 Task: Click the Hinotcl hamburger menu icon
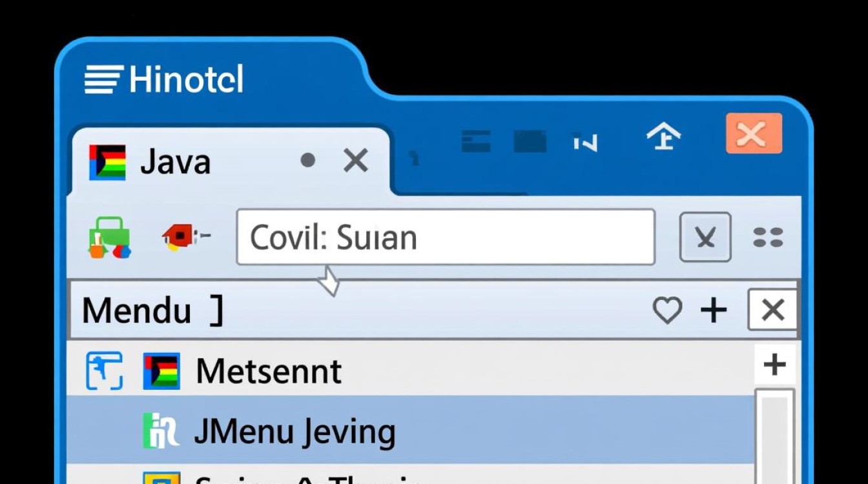[x=103, y=80]
